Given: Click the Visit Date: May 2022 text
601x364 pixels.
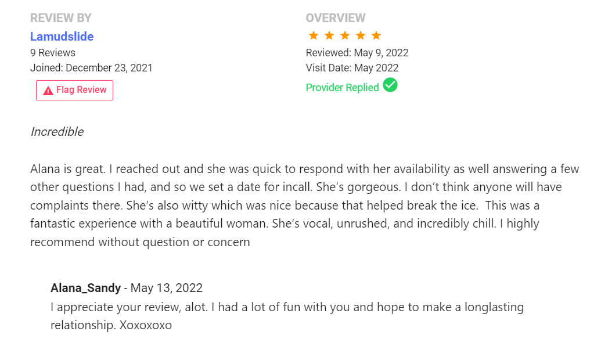Looking at the screenshot, I should click(352, 68).
